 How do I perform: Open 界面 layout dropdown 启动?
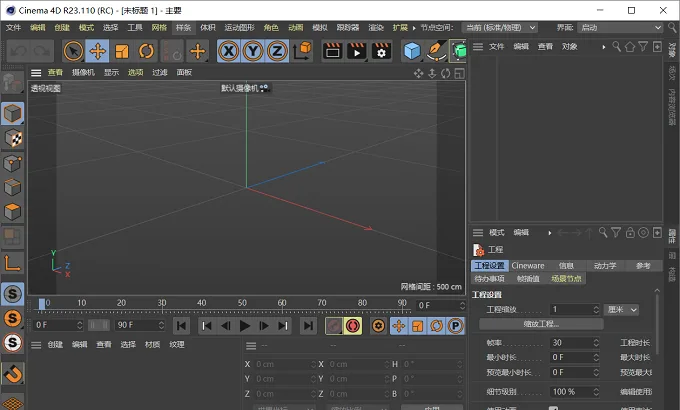620,28
